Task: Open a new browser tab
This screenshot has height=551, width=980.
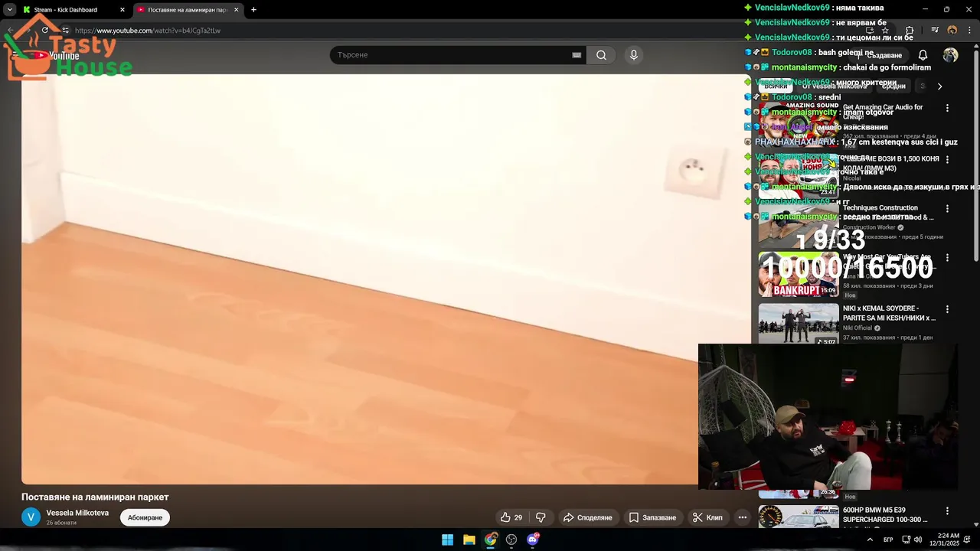Action: click(x=253, y=10)
